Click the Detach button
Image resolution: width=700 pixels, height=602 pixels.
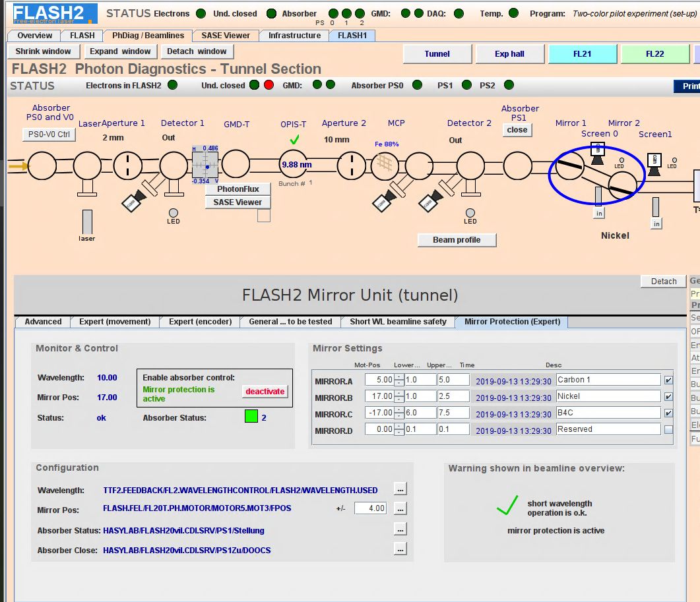tap(664, 281)
